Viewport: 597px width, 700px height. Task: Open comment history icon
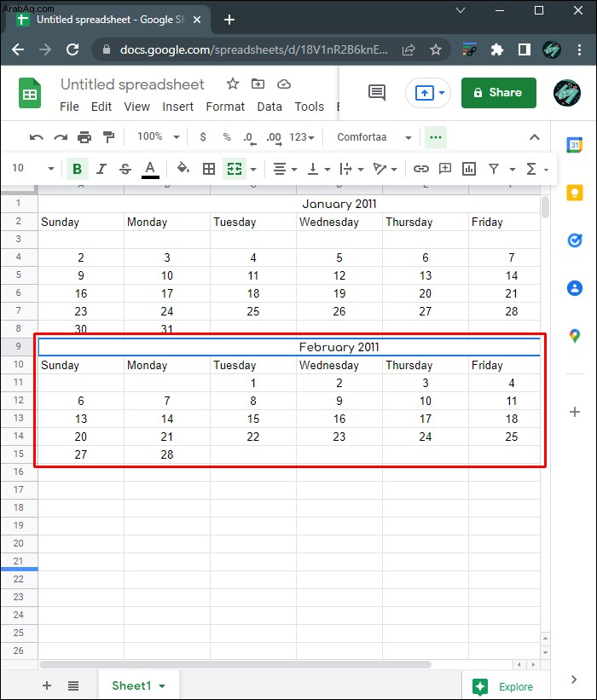377,92
